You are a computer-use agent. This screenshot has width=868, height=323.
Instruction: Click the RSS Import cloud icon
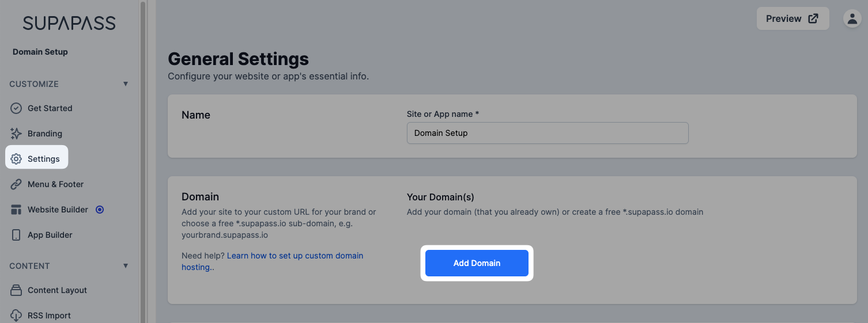16,316
